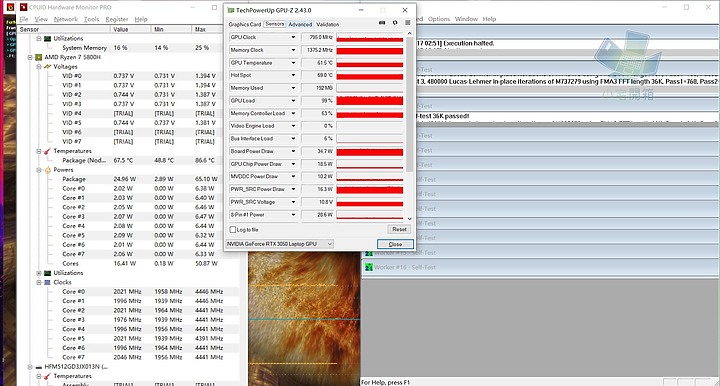
Task: Collapse the AMD Ryzen 7 5800H node
Action: point(30,57)
